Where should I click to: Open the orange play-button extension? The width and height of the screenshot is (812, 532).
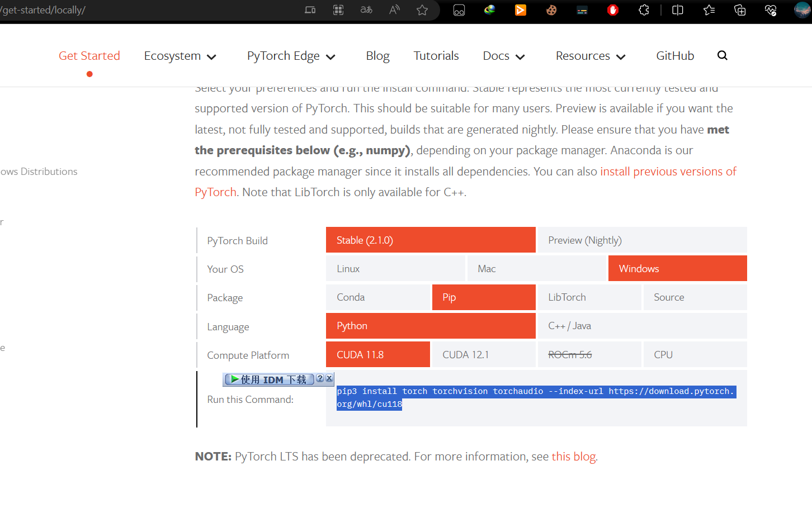[521, 10]
